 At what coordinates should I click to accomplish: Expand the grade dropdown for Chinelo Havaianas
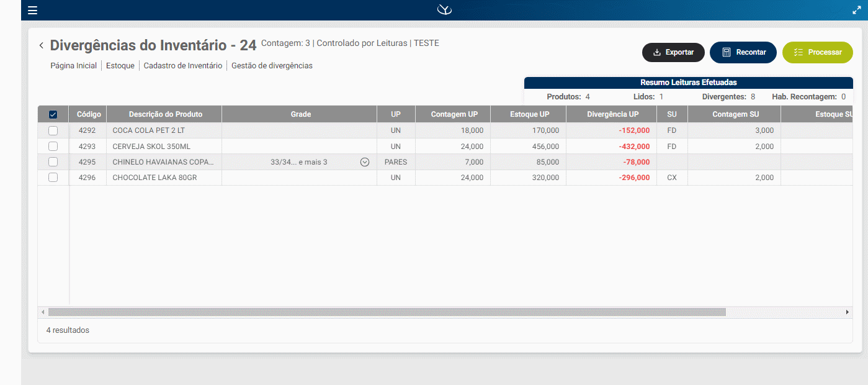[365, 162]
